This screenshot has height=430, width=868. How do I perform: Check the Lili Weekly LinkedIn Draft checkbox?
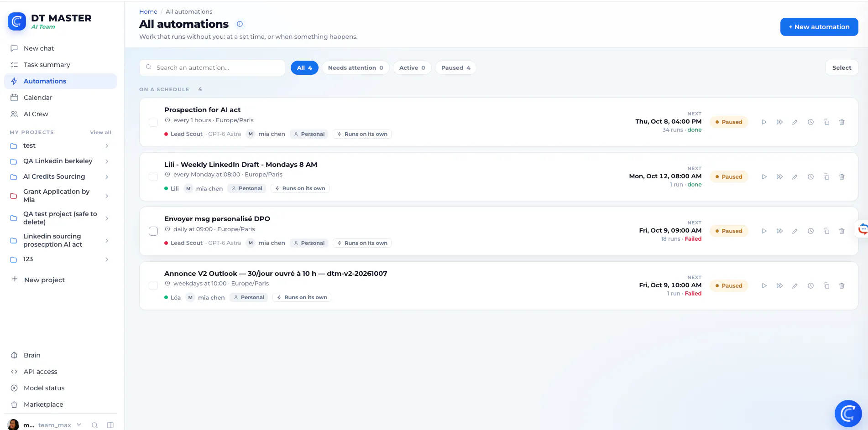click(153, 176)
